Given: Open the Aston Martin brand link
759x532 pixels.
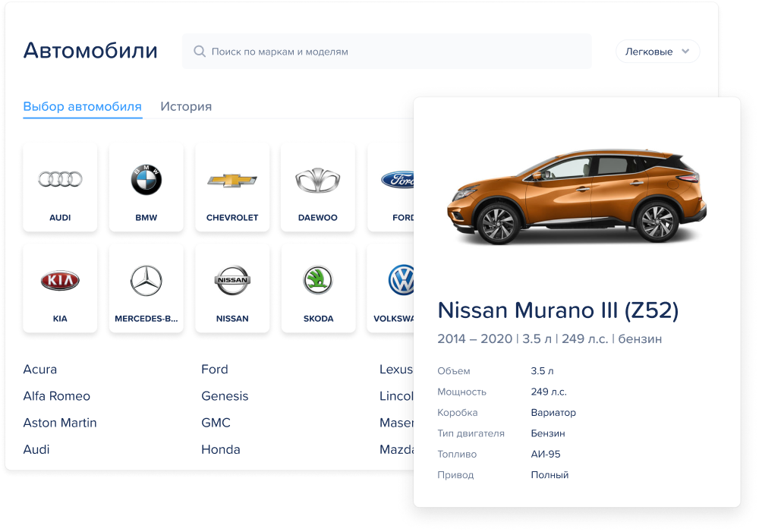Looking at the screenshot, I should point(60,423).
